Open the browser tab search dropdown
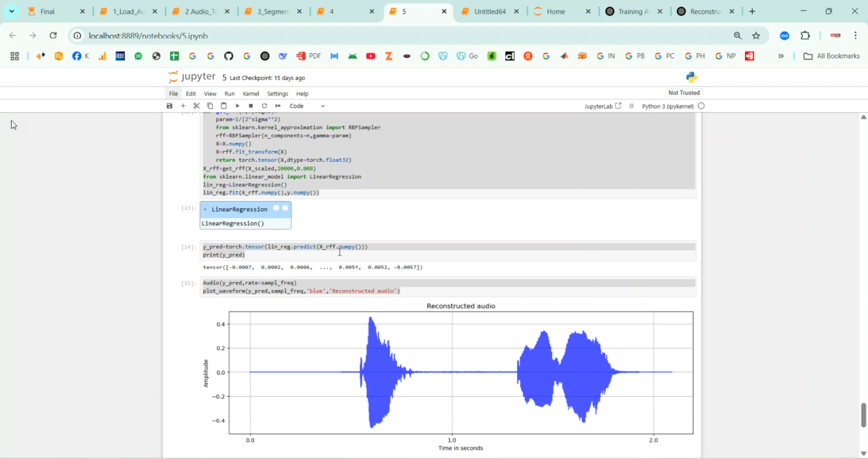 (x=12, y=11)
